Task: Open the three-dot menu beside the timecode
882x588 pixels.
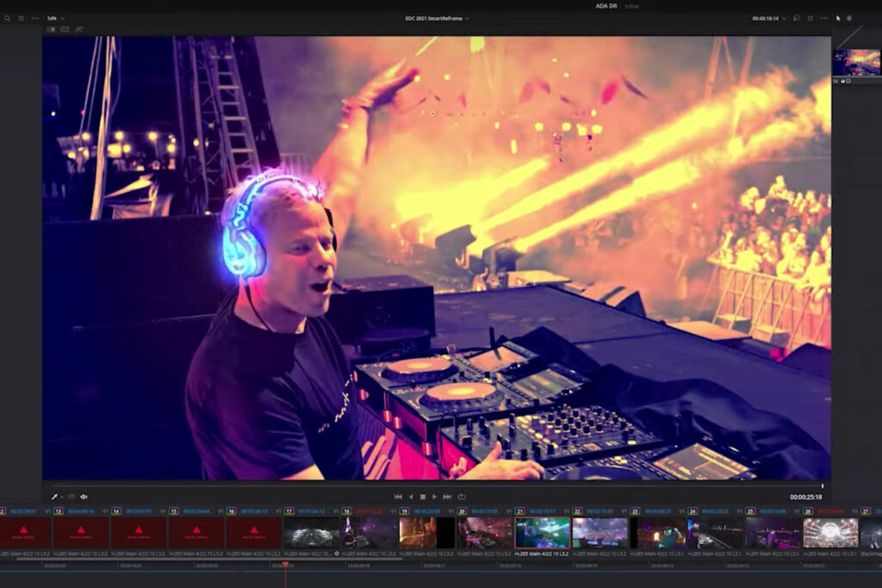Action: point(823,18)
